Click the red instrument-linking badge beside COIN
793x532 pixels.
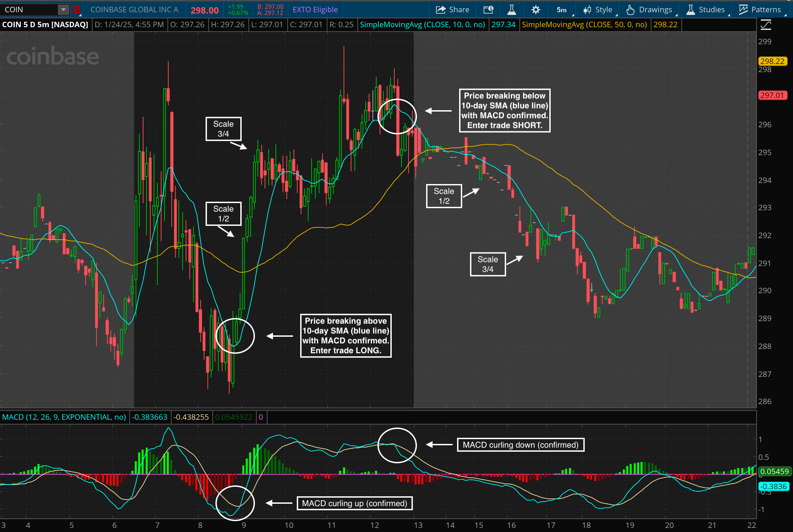[77, 9]
